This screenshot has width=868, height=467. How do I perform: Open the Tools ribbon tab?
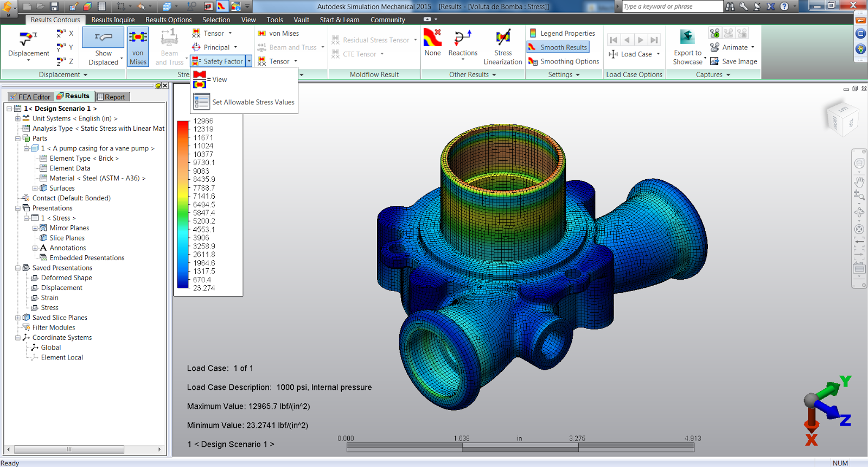coord(275,20)
